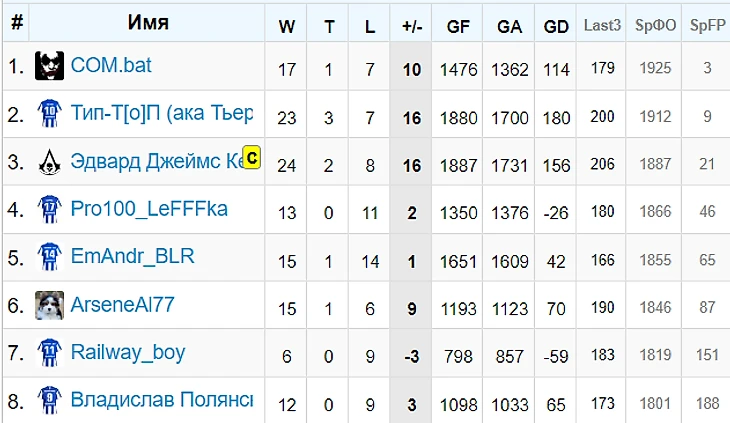
Task: Sort the table by the +/- column header
Action: [411, 27]
